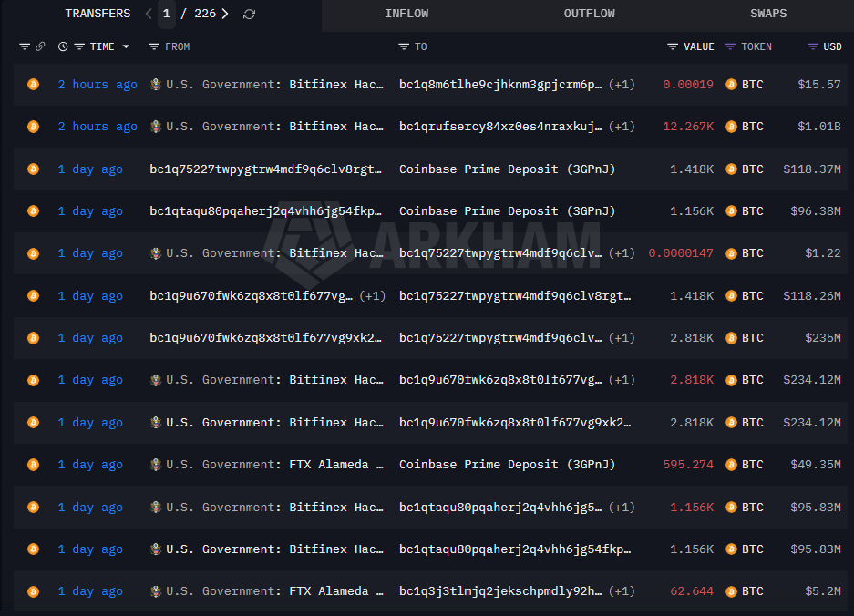Viewport: 854px width, 616px height.
Task: Click the $234.12M amount in red 2.818K row
Action: pos(812,380)
